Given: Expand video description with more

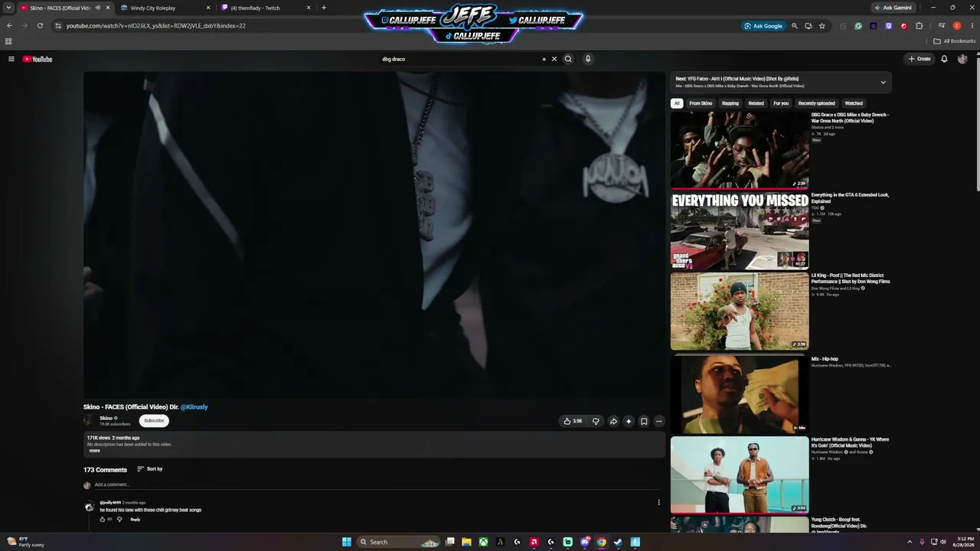Looking at the screenshot, I should point(94,451).
